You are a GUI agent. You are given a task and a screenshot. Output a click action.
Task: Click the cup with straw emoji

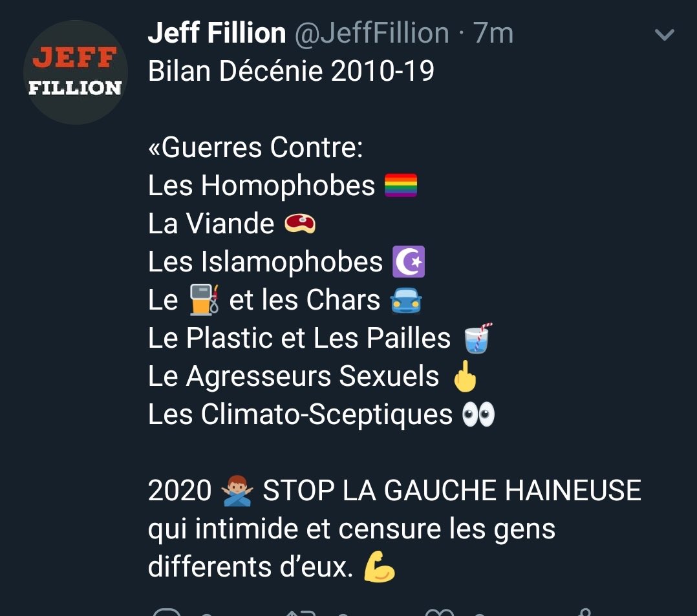478,338
